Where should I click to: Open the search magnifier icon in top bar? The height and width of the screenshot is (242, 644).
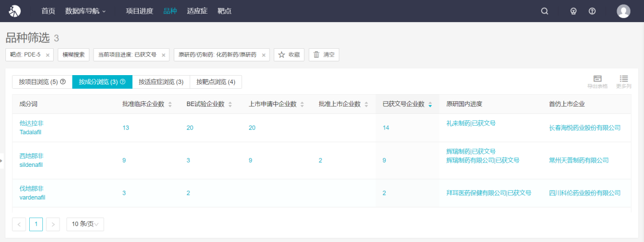click(544, 11)
